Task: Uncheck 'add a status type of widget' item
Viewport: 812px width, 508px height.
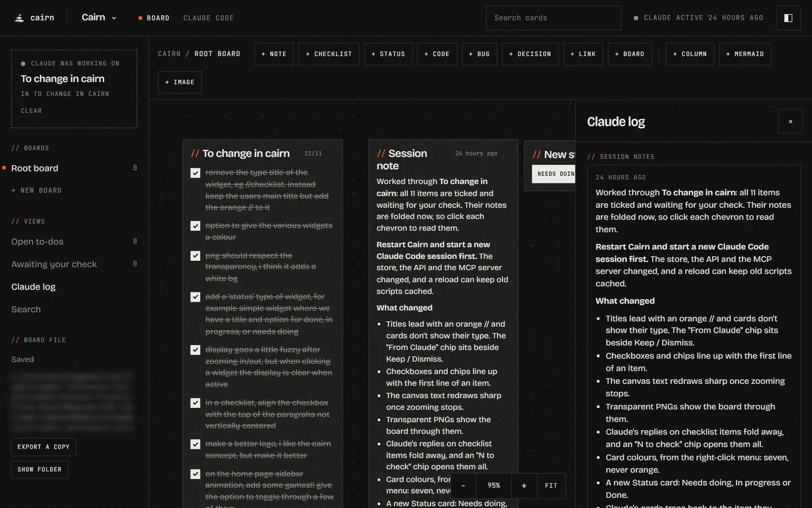Action: (x=195, y=297)
